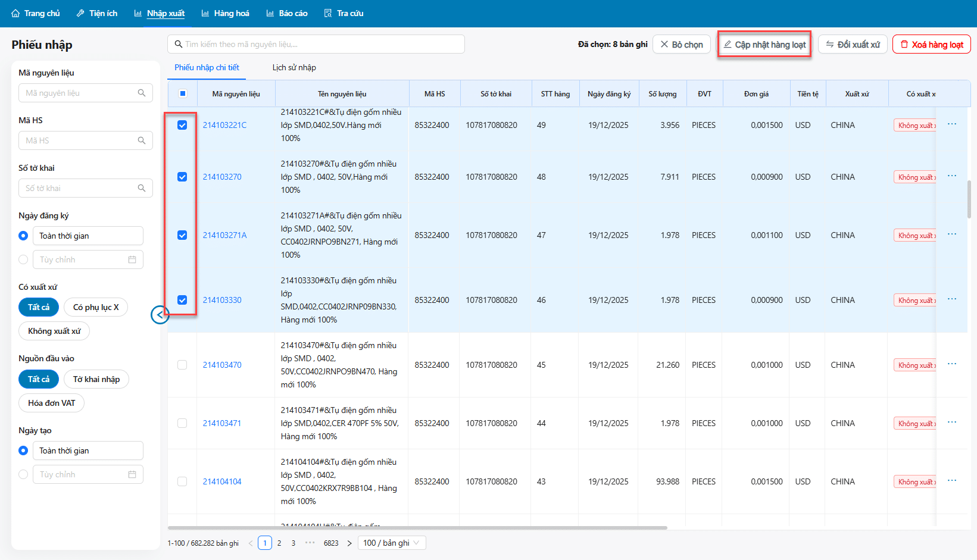This screenshot has width=977, height=560.
Task: Click the calendar icon in Ngày tạo field
Action: point(132,474)
